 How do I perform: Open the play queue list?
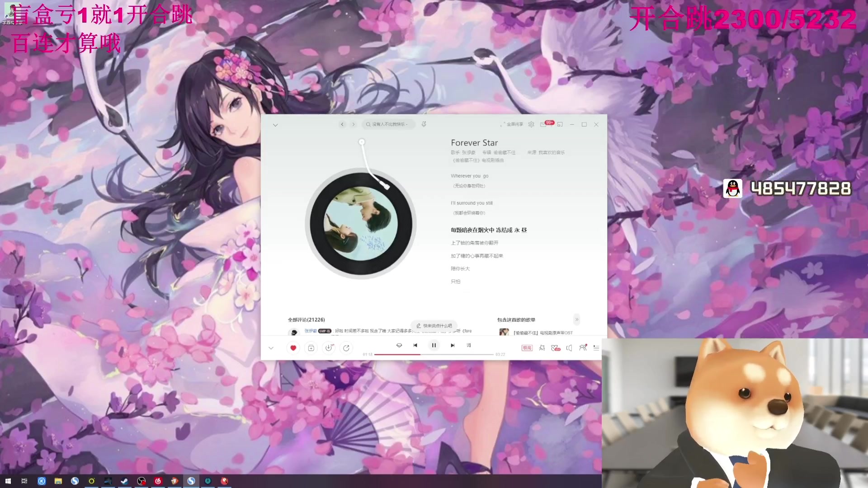pos(596,348)
